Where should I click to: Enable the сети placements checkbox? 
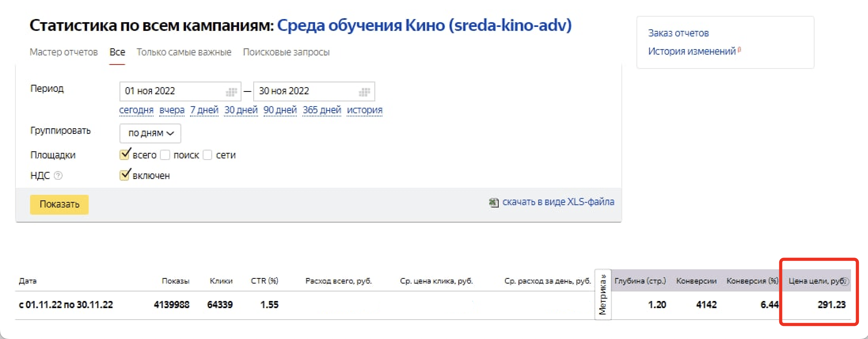tap(207, 155)
